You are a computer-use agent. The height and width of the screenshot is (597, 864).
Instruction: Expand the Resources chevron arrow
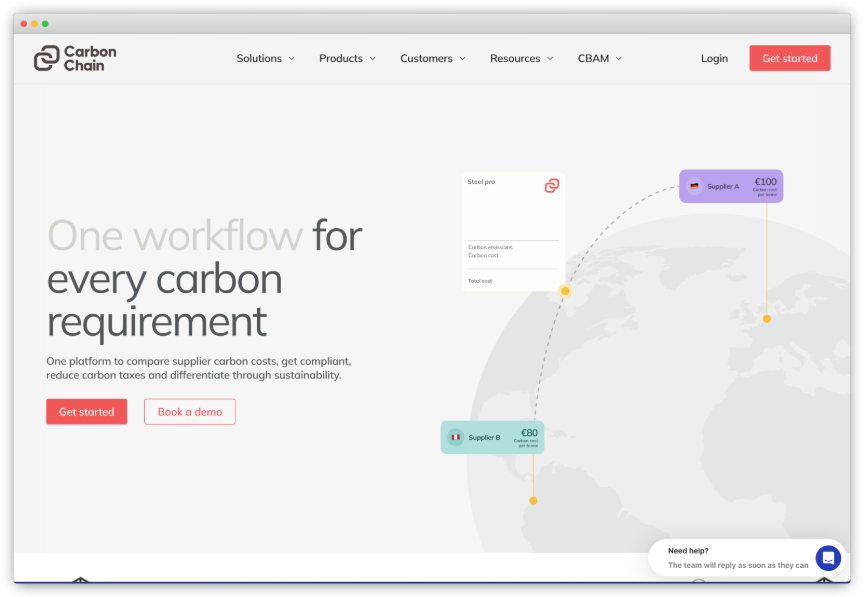click(550, 58)
